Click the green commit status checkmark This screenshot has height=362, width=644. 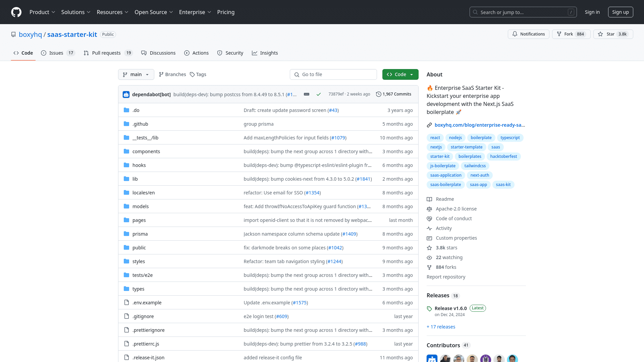[x=318, y=94]
